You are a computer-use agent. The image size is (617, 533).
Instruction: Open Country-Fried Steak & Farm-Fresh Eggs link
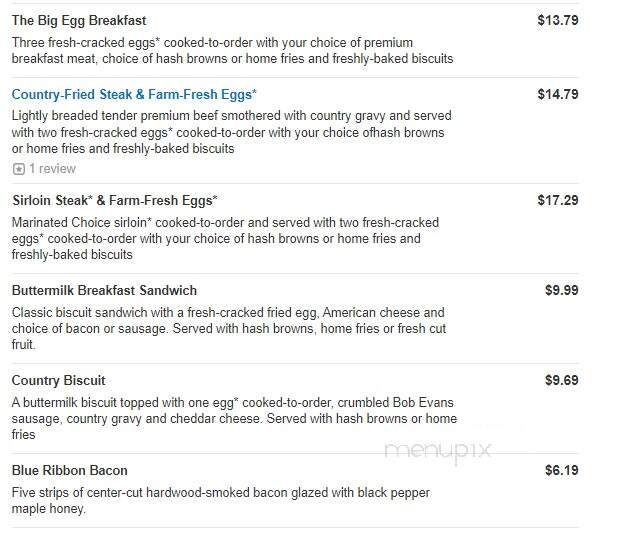134,95
